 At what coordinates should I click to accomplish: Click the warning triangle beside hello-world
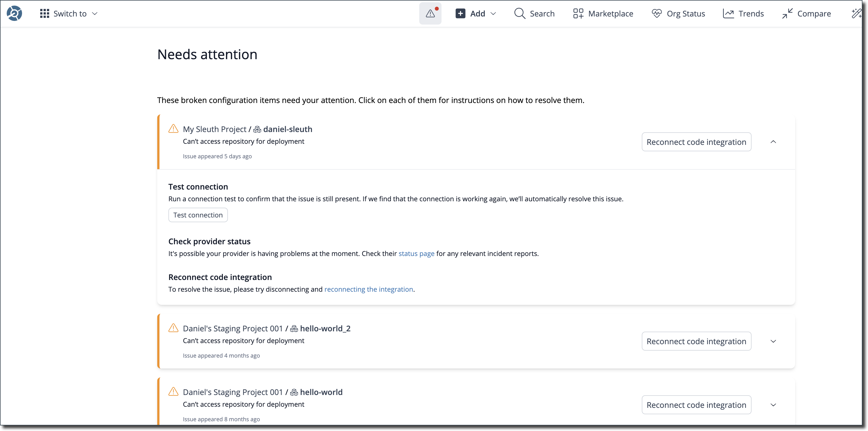pyautogui.click(x=173, y=392)
